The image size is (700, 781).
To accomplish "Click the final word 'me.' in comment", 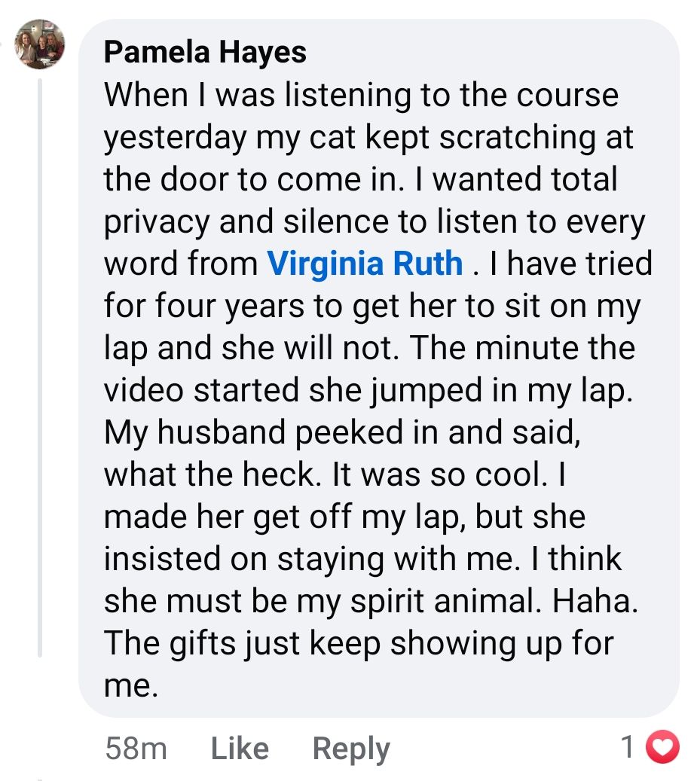I will (131, 686).
